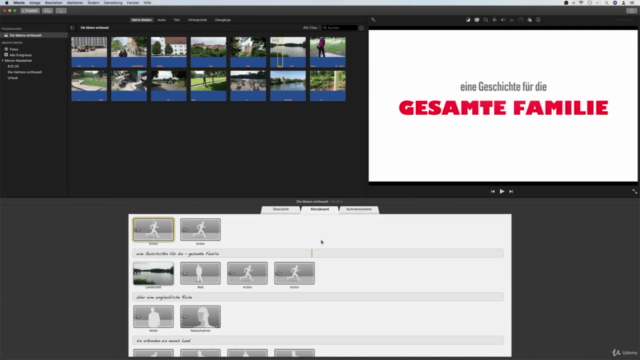The width and height of the screenshot is (640, 360).
Task: Select the dated event under iMovie-Mediathek
Action: [x=13, y=66]
